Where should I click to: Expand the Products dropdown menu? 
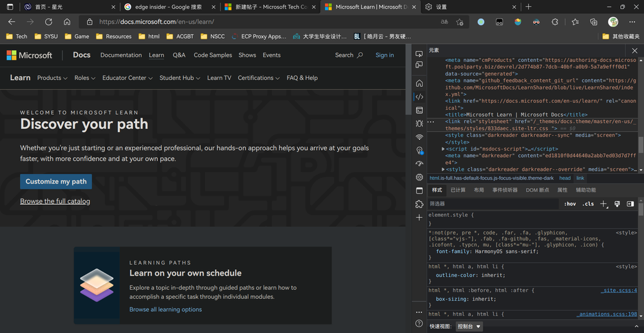(x=52, y=77)
